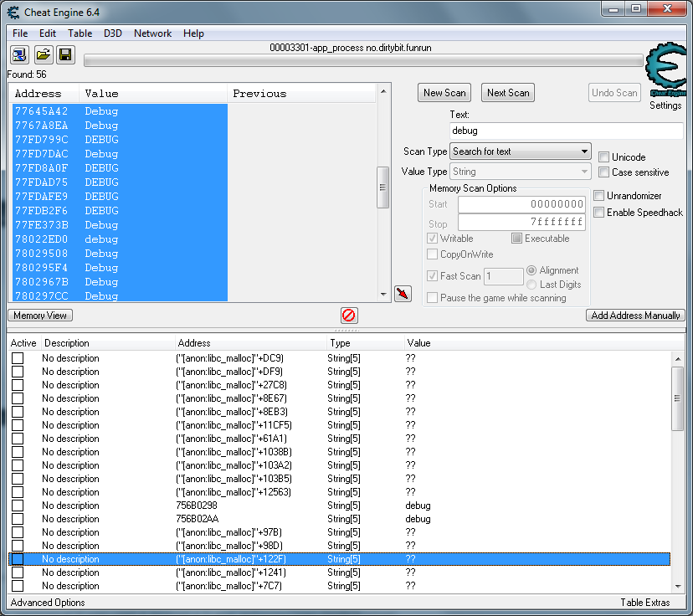Click the Start address field

[x=522, y=203]
